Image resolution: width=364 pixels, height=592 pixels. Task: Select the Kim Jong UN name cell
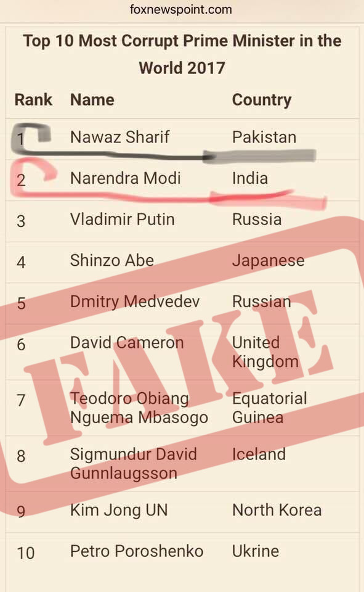click(119, 510)
